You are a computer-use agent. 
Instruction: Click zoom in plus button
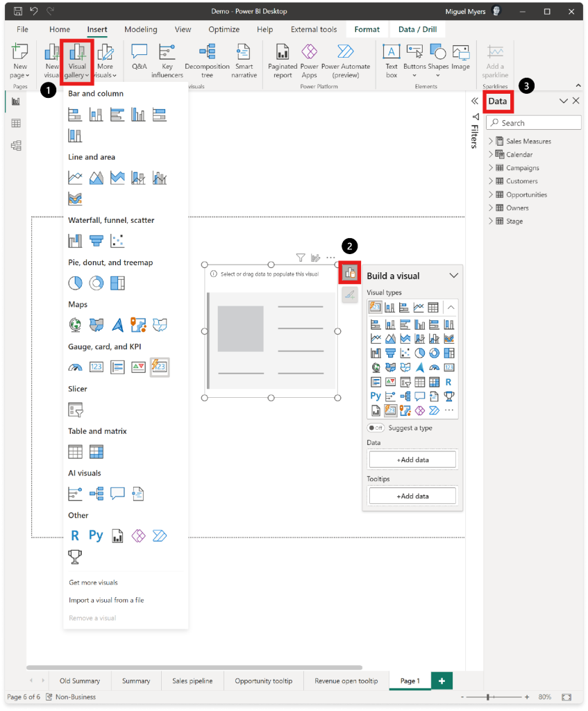click(x=527, y=697)
